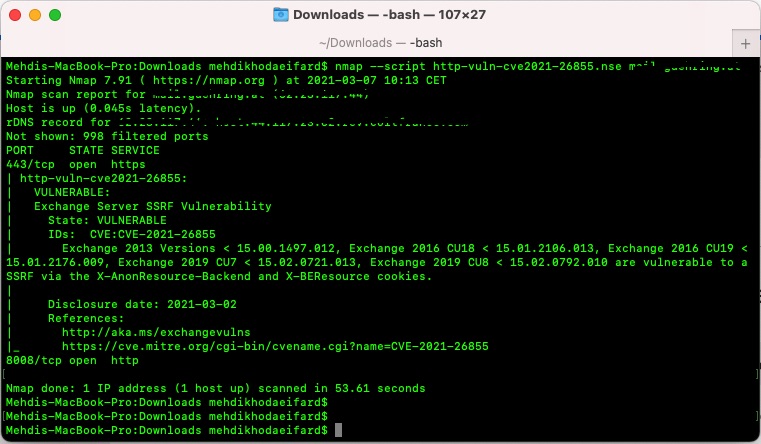Click the Downloads folder icon in title bar
The image size is (761, 444).
click(281, 15)
